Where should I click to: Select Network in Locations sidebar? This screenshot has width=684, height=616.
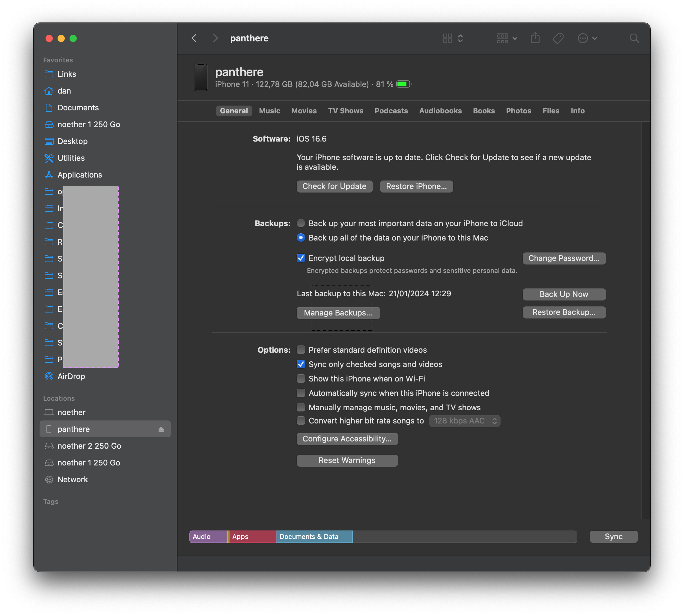pyautogui.click(x=73, y=480)
